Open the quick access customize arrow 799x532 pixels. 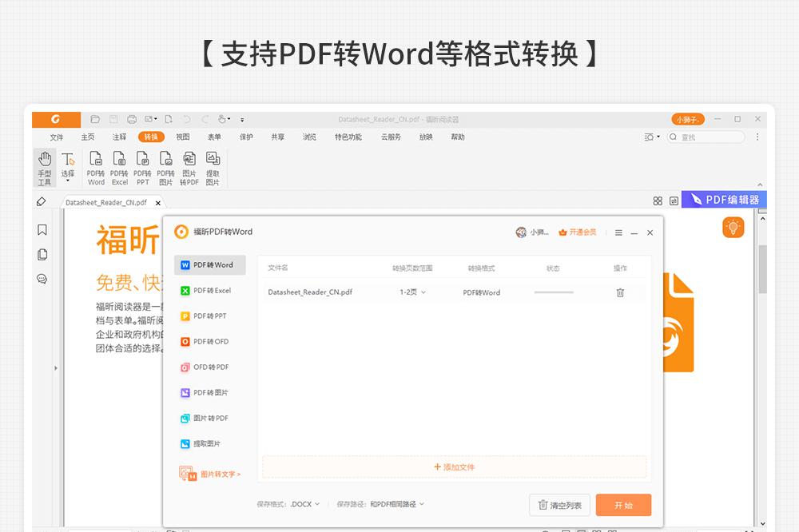coord(242,120)
